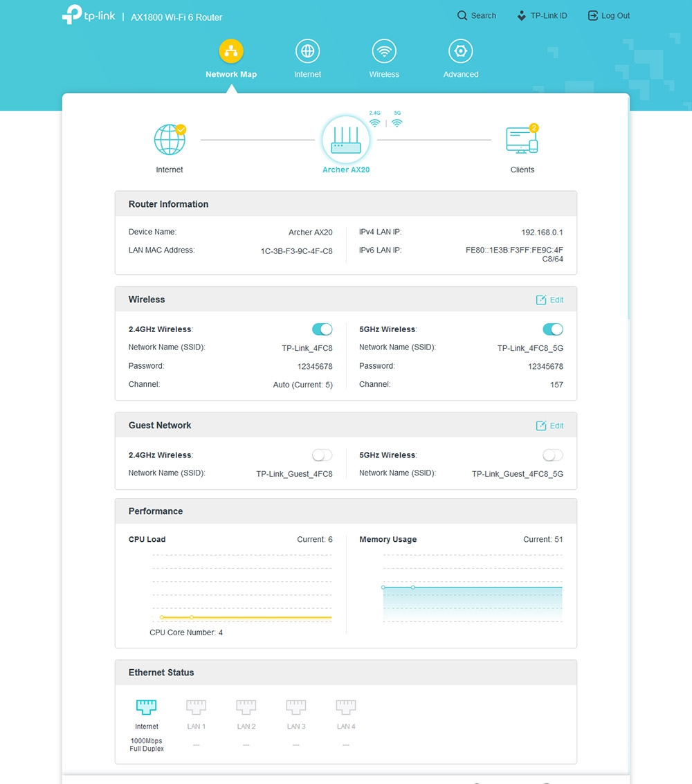The image size is (692, 784).
Task: Click the LAN MAC address 1C-3B-F3-9C-4F-C8
Action: tap(296, 251)
